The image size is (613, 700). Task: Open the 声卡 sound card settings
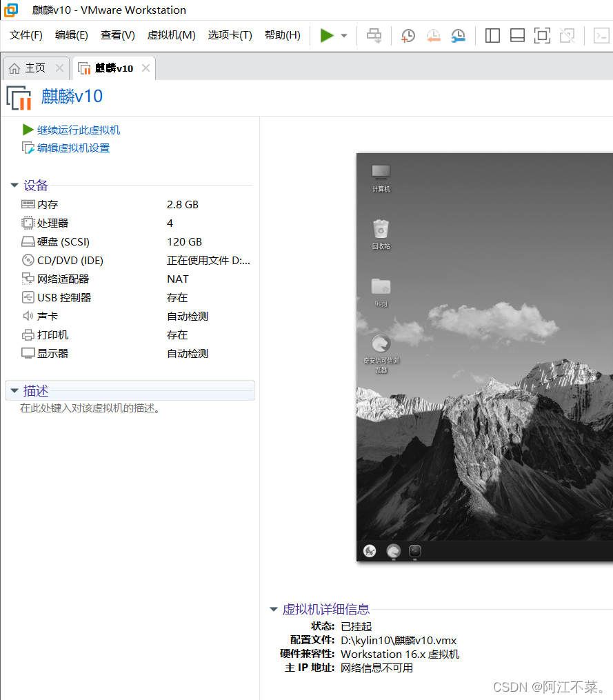pos(41,316)
